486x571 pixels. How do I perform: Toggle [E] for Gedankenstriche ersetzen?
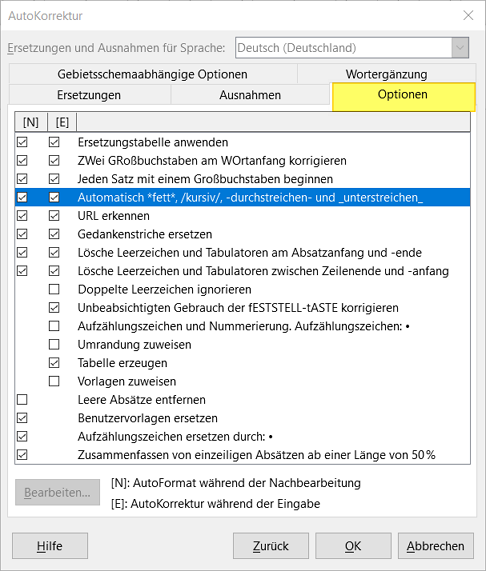coord(54,234)
